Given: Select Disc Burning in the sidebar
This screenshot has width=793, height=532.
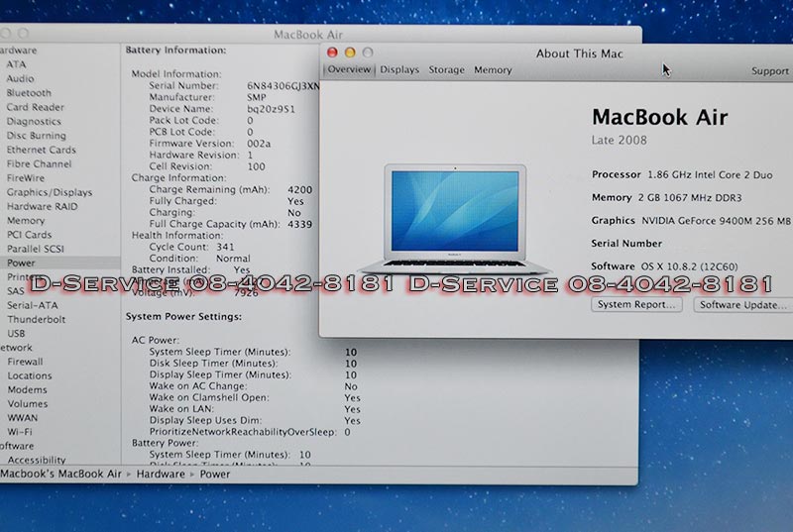Looking at the screenshot, I should [x=37, y=135].
